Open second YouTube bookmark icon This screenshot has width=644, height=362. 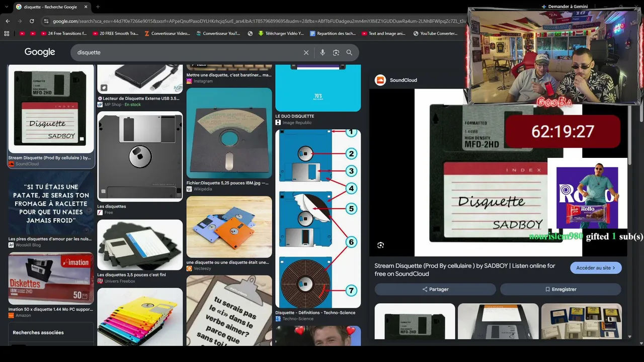33,34
